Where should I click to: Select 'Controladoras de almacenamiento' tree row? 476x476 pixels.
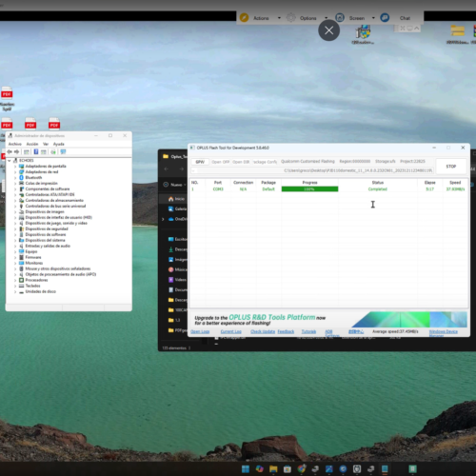click(54, 201)
